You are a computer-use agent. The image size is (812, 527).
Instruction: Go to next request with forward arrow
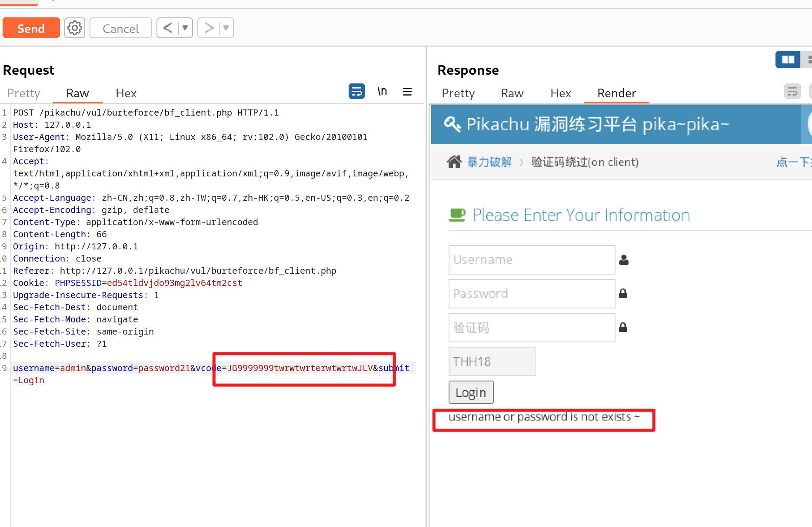pos(209,28)
